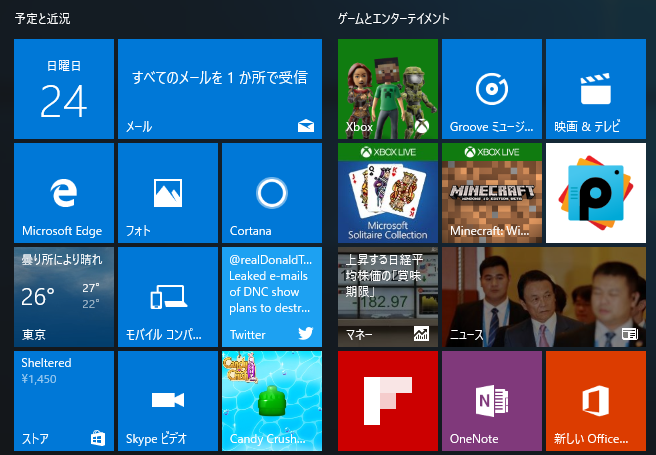Open the Xbox tile with avatars

pos(388,89)
